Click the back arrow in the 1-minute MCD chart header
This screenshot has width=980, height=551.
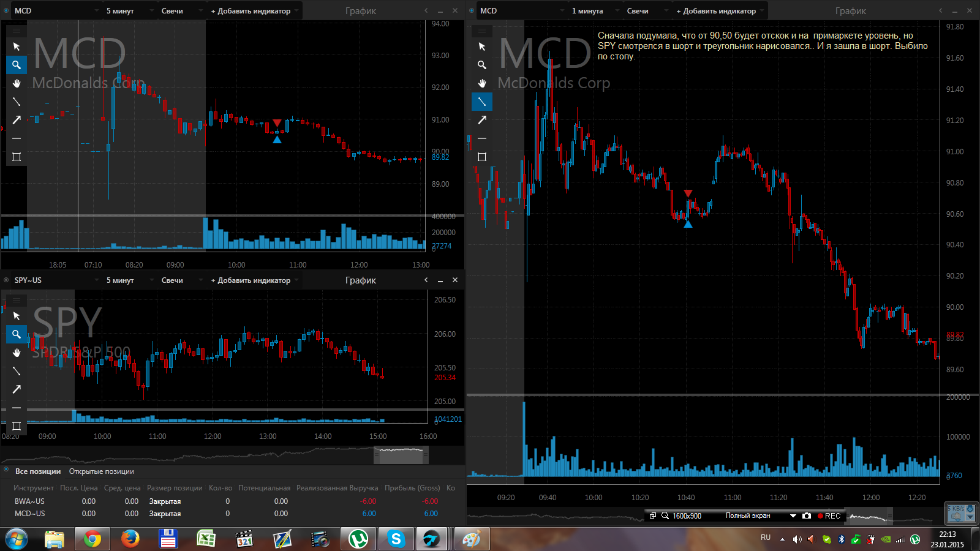[941, 10]
